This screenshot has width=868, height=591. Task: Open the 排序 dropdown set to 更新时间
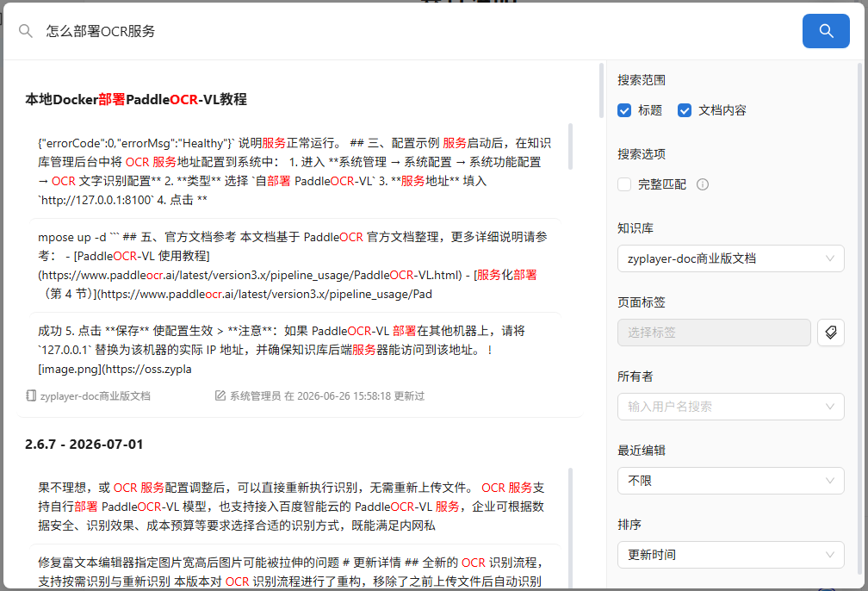point(731,555)
